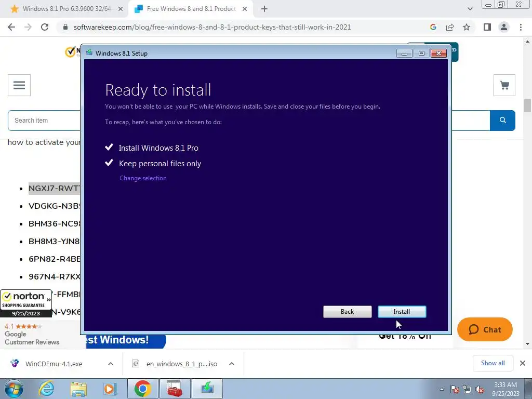Open the shopping cart icon

click(504, 85)
